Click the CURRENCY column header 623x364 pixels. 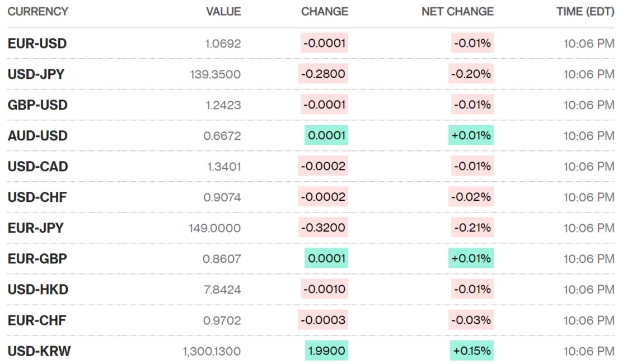click(38, 12)
